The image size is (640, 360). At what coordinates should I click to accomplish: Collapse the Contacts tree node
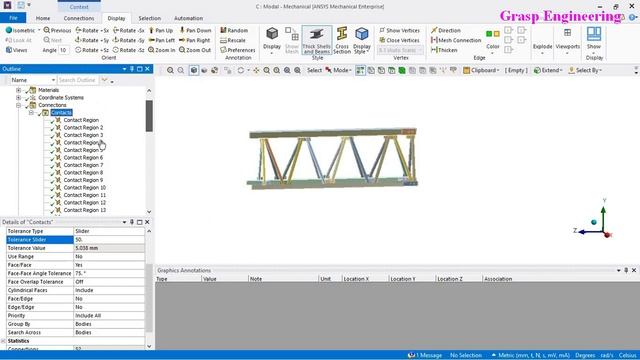[31, 113]
